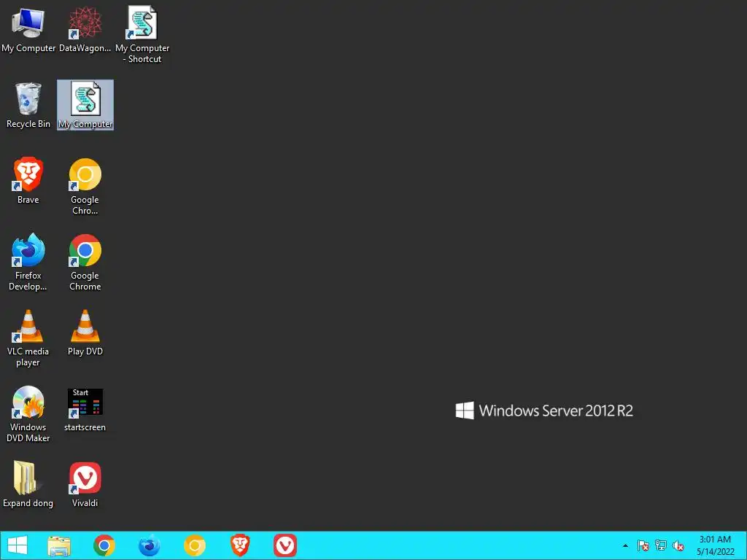Viewport: 747px width, 560px height.
Task: Open the network status tray icon
Action: (x=661, y=545)
